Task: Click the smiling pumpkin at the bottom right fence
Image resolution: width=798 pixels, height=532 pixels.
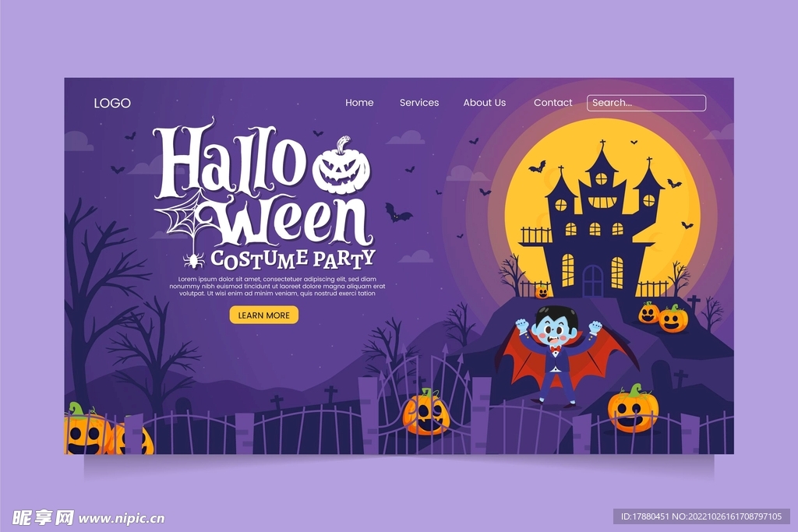Action: (x=633, y=408)
